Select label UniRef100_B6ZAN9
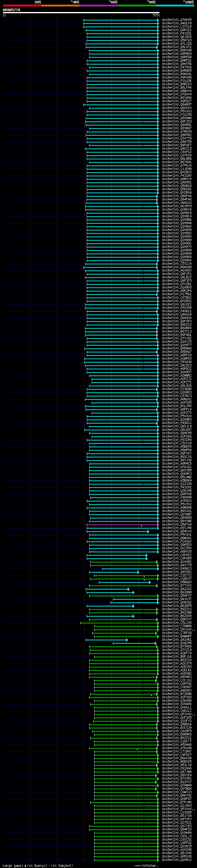197x868 pixels. (x=177, y=592)
